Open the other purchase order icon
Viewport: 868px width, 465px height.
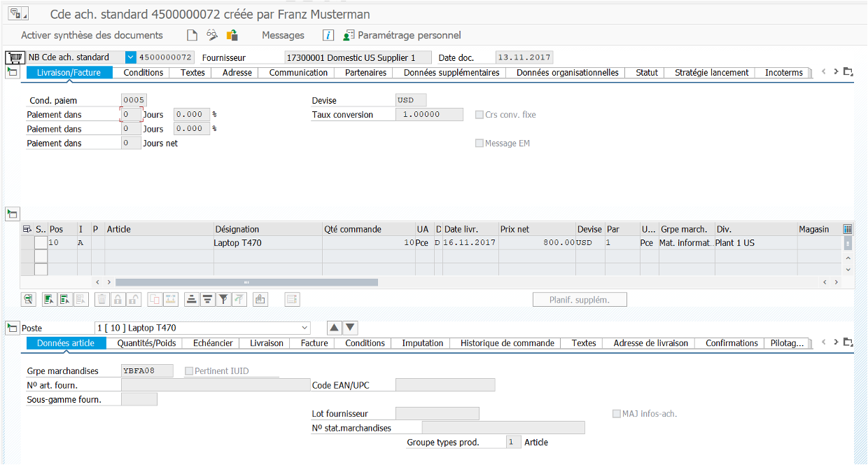point(232,35)
